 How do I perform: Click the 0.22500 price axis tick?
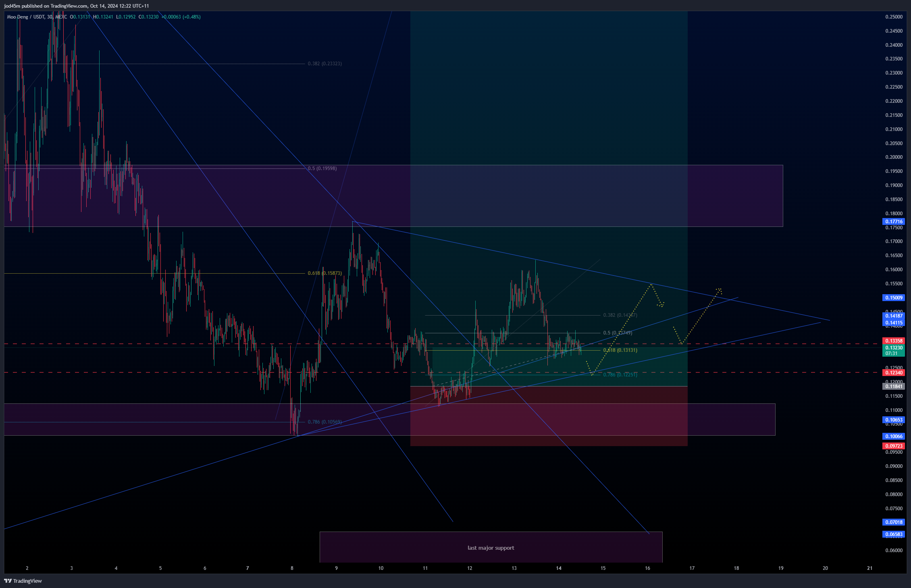click(x=894, y=87)
